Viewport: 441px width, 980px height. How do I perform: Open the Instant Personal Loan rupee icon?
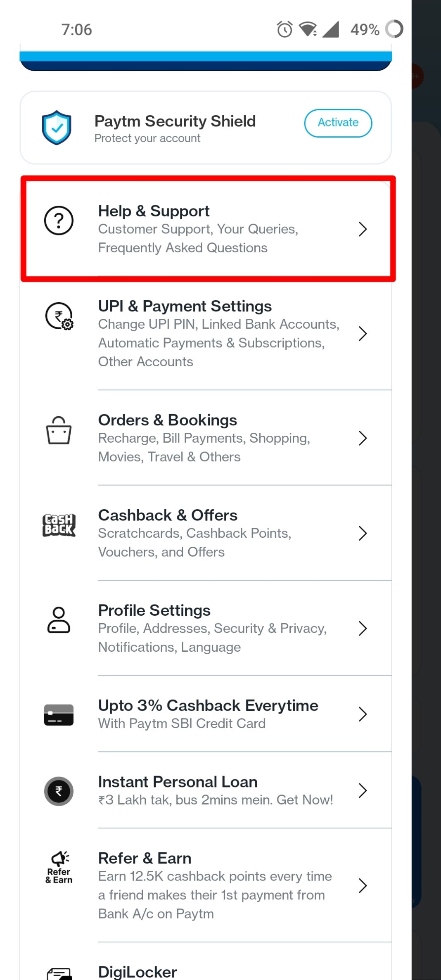(x=58, y=790)
